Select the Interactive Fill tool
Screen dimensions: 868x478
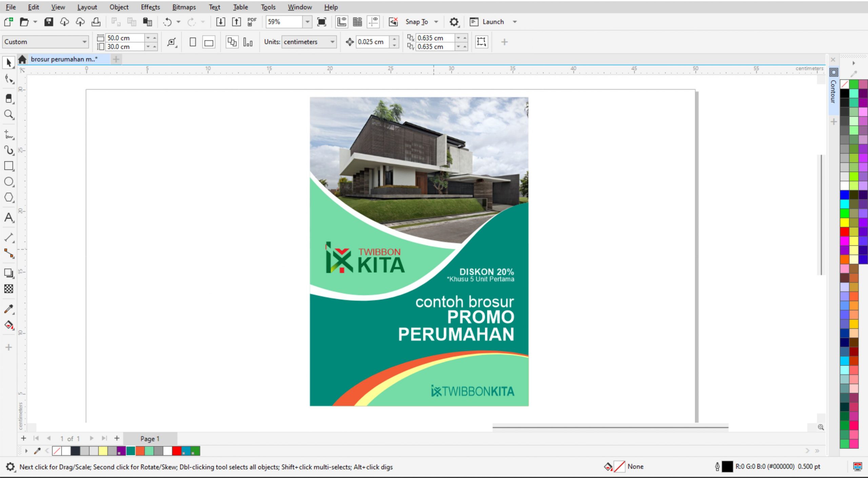click(9, 325)
